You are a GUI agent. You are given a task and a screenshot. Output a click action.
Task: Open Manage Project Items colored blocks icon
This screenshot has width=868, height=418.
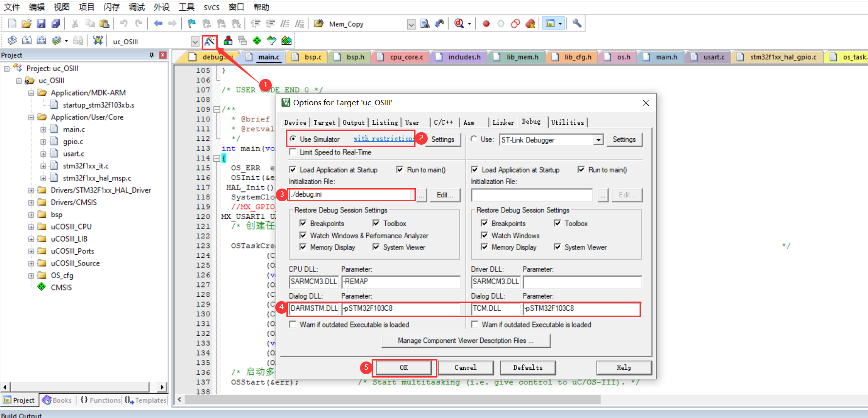(227, 40)
